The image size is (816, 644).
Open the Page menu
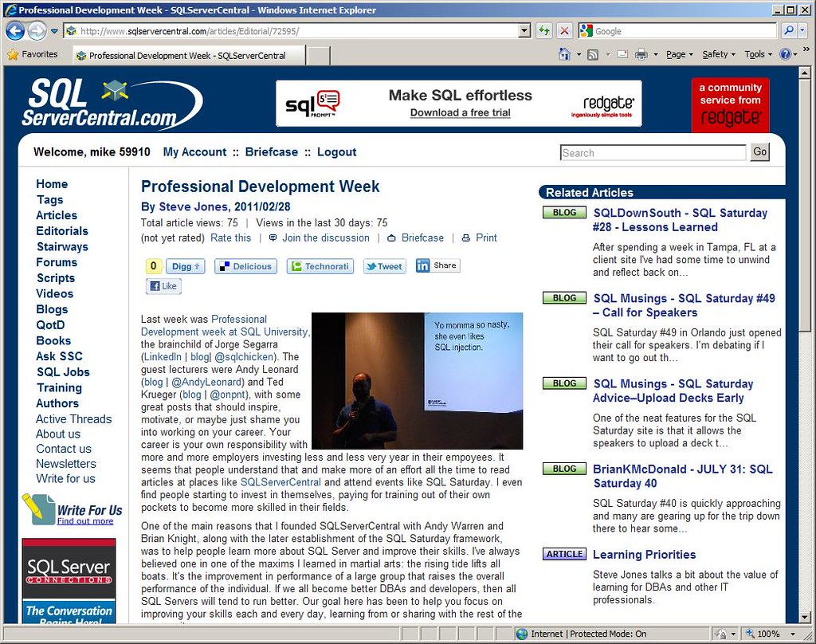(x=679, y=54)
